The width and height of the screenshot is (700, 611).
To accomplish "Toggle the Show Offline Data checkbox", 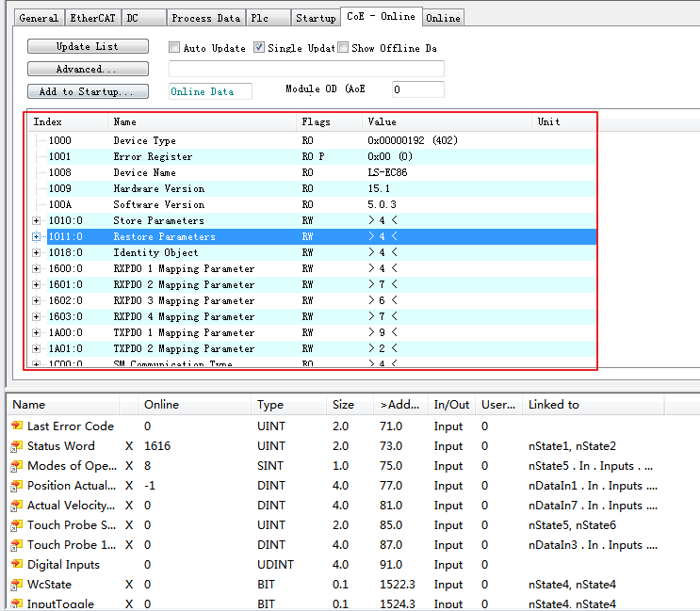I will point(343,47).
